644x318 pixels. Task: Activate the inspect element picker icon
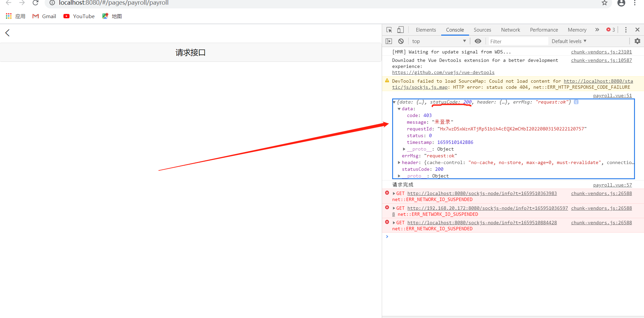[389, 30]
